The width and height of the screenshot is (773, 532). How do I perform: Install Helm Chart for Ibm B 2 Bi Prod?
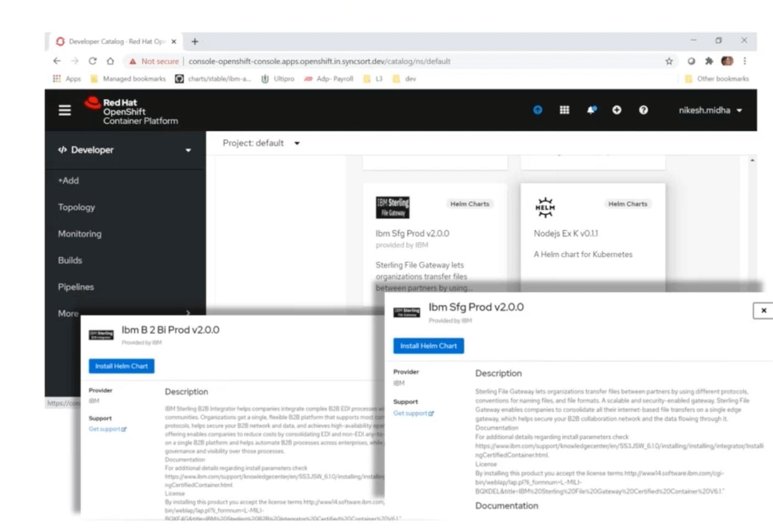point(122,366)
